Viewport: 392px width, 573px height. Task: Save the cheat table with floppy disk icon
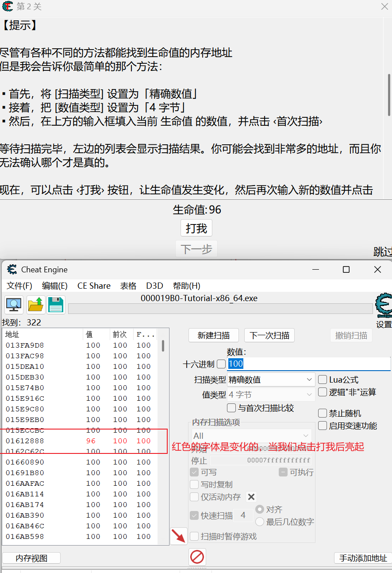pyautogui.click(x=56, y=305)
